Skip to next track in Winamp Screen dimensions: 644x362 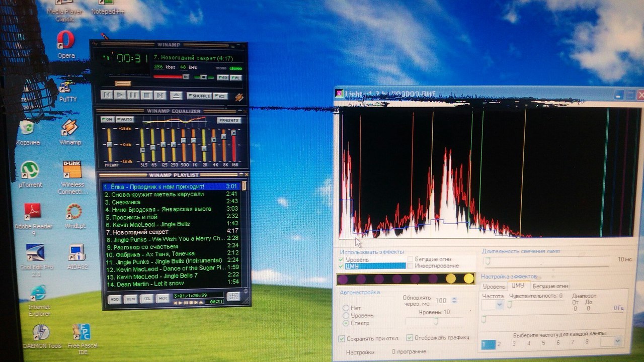point(160,95)
